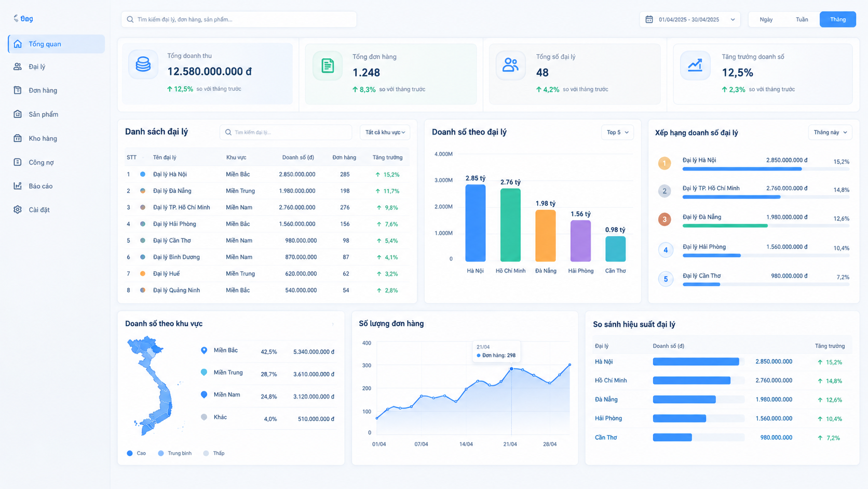Select the Tháng view tab

(838, 19)
